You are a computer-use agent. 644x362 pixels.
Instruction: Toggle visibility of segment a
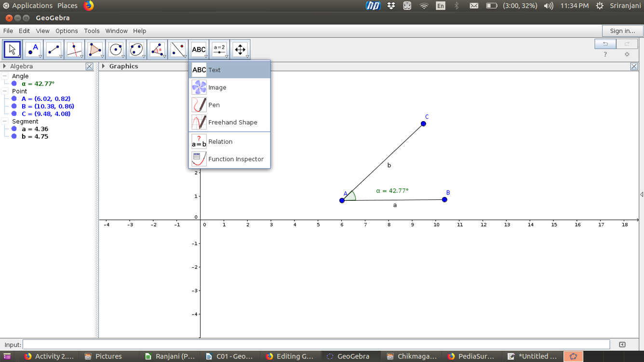(13, 129)
